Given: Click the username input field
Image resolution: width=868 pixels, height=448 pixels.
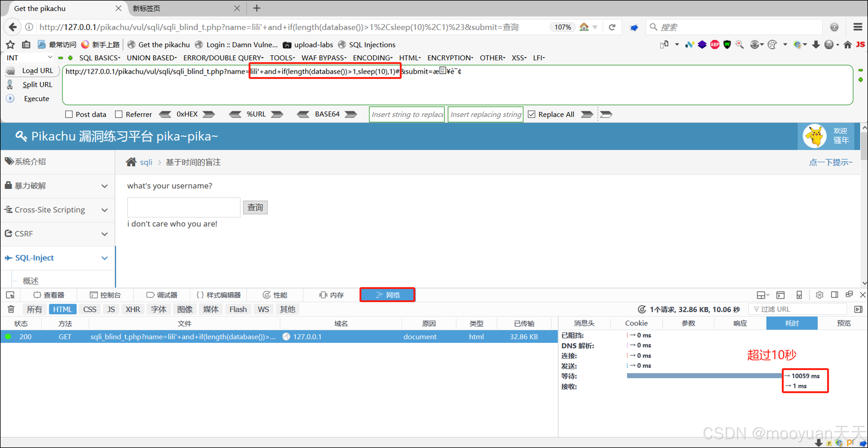Looking at the screenshot, I should click(184, 207).
